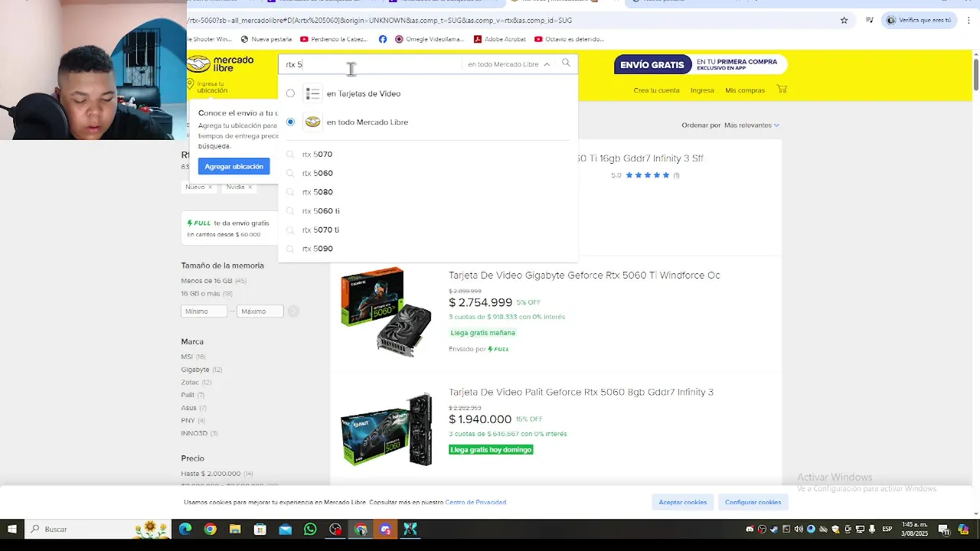Launch Microsoft Edge from taskbar
This screenshot has width=980, height=551.
[185, 529]
